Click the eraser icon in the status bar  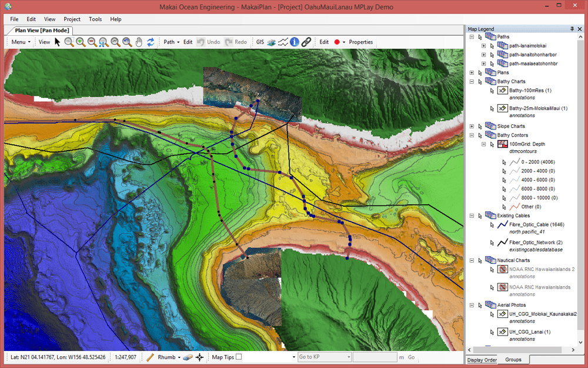click(188, 357)
